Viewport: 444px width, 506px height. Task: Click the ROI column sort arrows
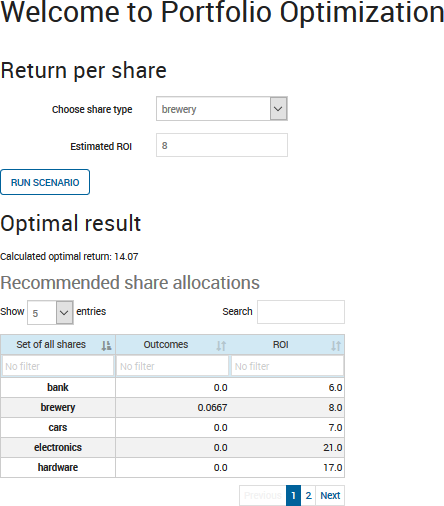336,346
